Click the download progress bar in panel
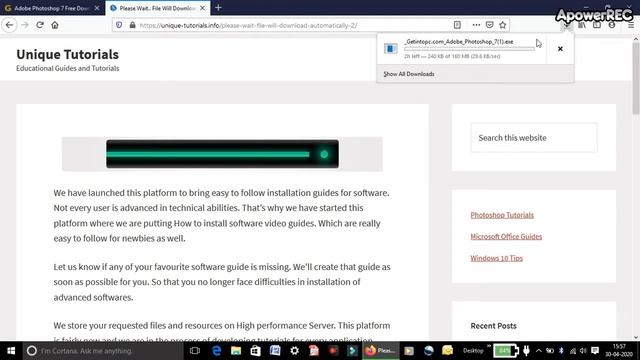The image size is (640, 360). coord(469,49)
